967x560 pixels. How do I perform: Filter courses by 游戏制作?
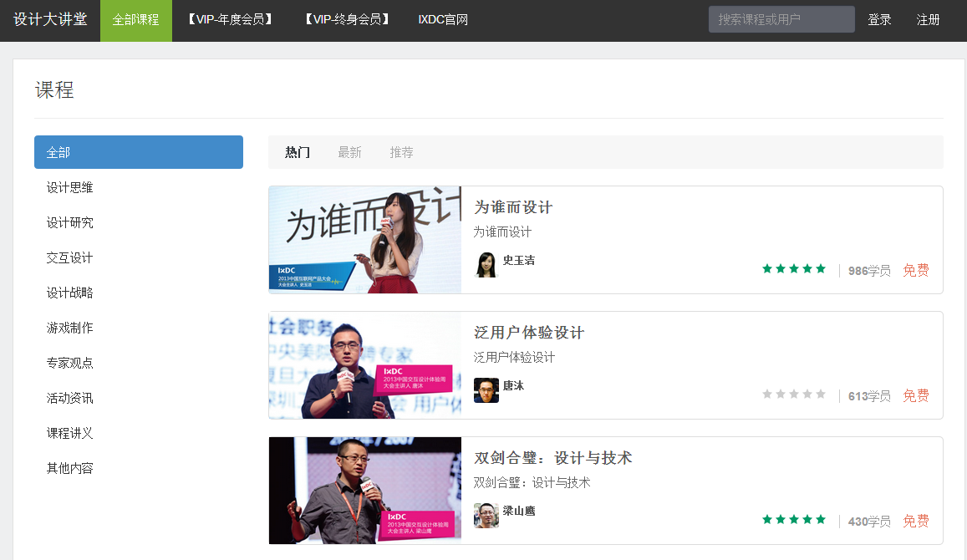pos(70,328)
